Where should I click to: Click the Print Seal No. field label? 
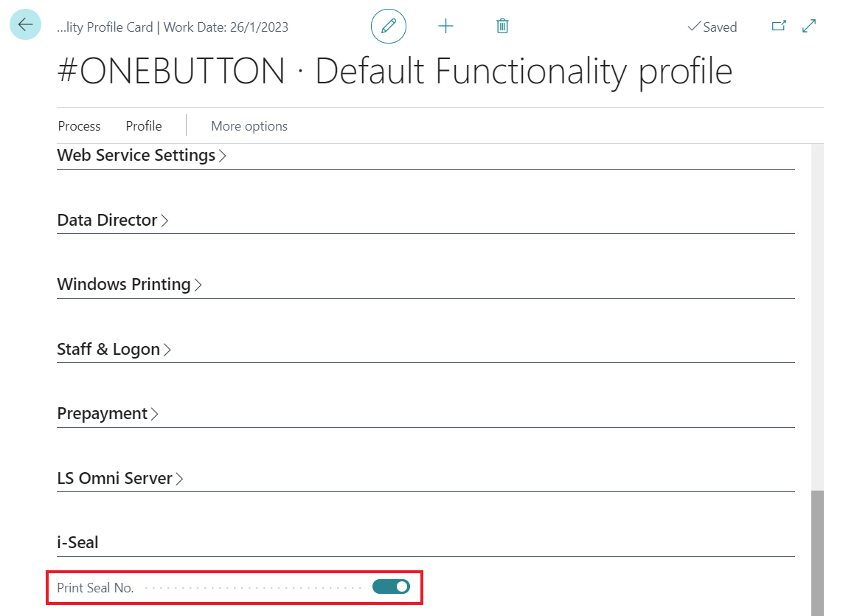point(95,588)
